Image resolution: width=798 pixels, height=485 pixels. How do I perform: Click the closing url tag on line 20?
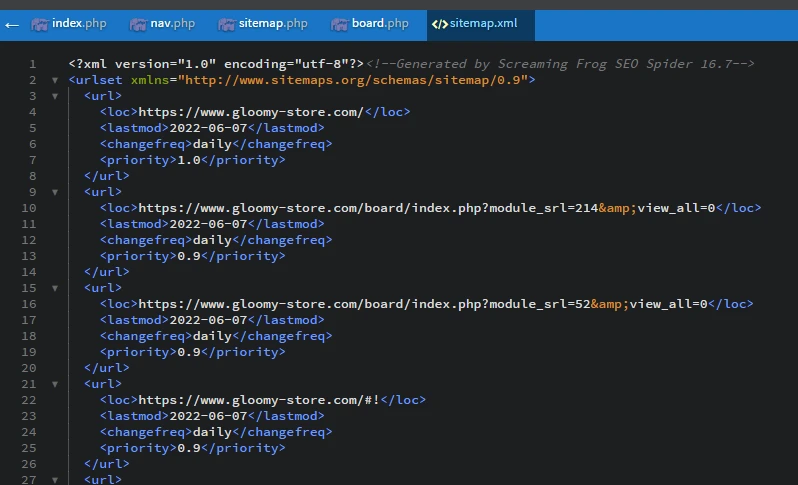click(x=106, y=368)
